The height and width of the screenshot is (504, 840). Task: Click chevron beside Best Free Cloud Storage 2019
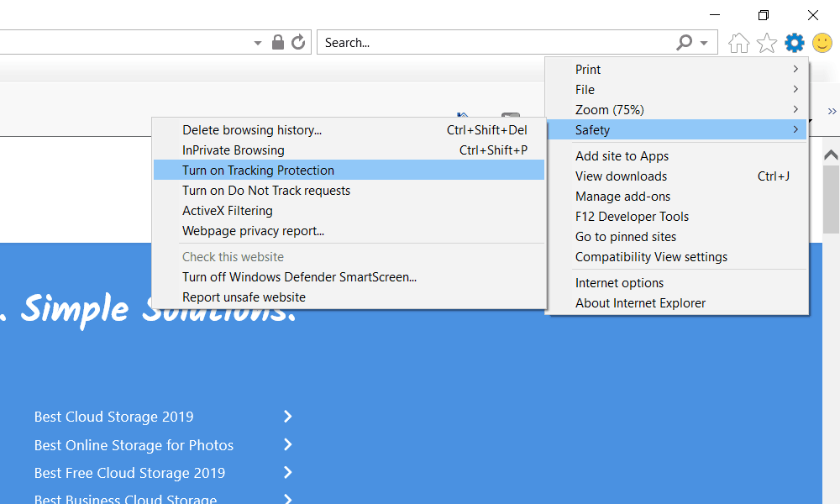287,472
